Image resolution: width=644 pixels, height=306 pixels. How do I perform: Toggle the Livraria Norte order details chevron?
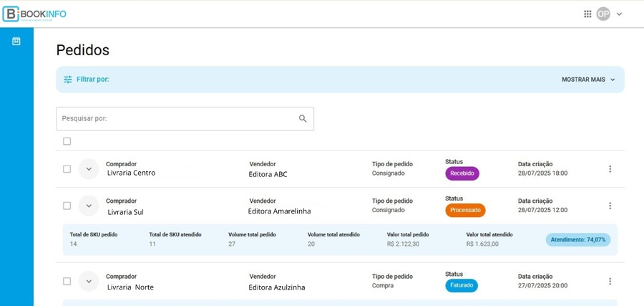[89, 282]
